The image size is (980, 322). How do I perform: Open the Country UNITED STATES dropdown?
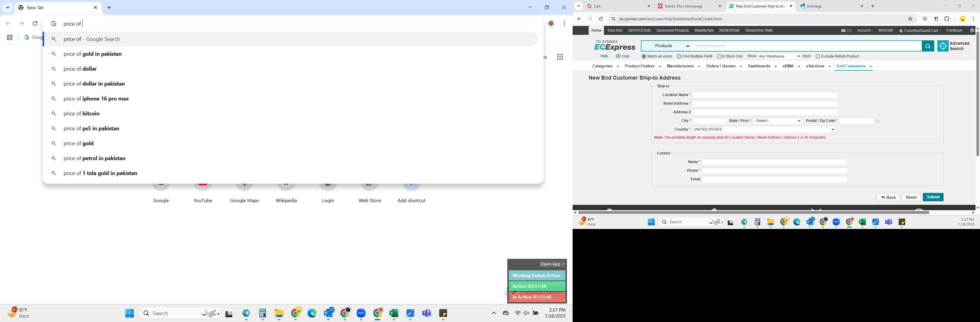[764, 130]
